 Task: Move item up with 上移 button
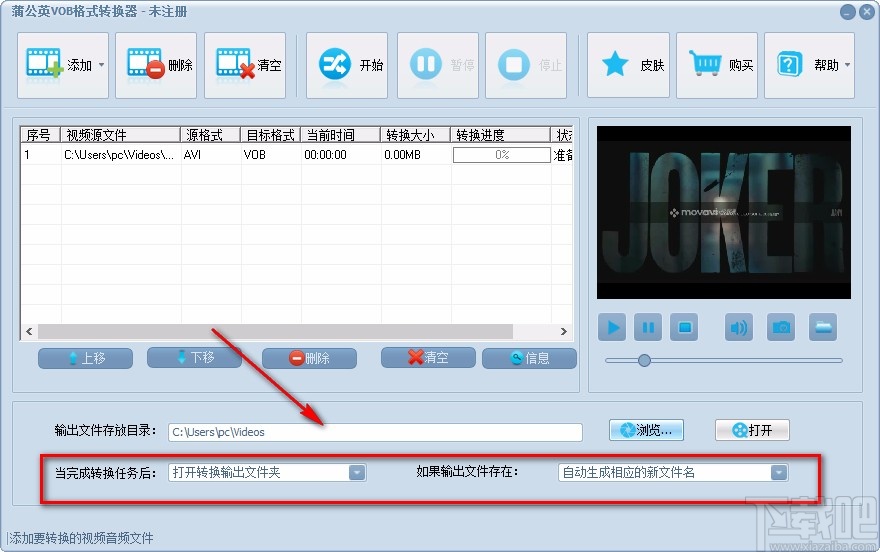pyautogui.click(x=86, y=358)
